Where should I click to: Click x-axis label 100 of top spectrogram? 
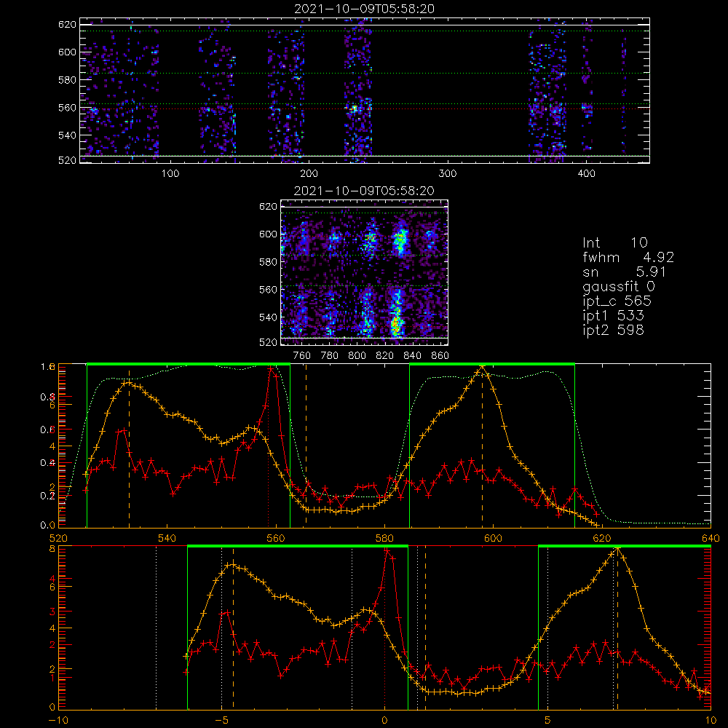click(x=170, y=174)
